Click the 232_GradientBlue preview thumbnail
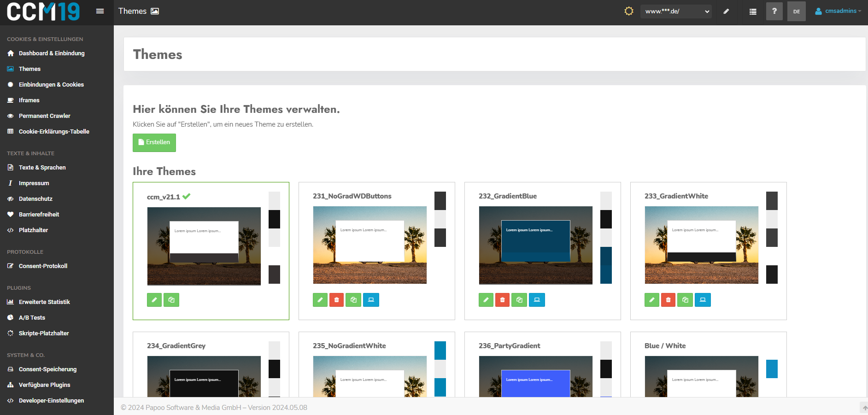 (536, 245)
